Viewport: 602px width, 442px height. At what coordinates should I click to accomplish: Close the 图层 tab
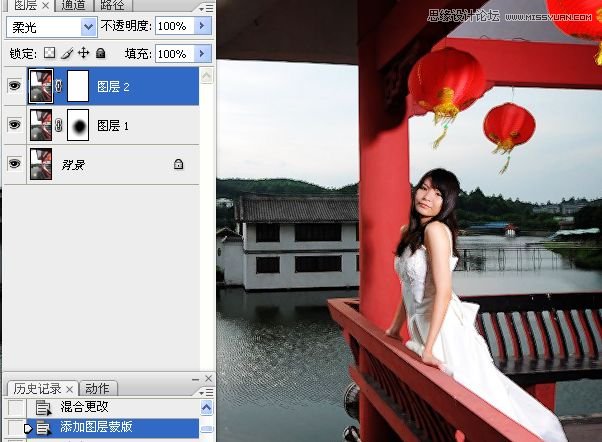coord(45,5)
